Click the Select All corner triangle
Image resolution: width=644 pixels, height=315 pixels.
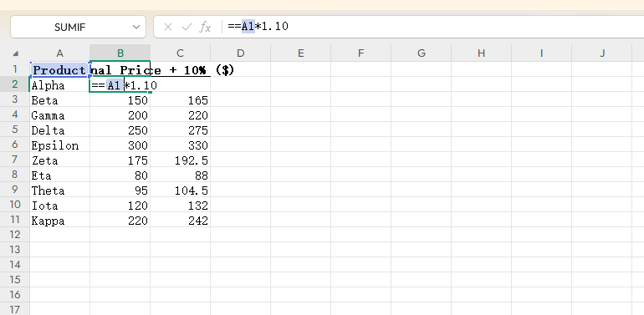pyautogui.click(x=16, y=53)
